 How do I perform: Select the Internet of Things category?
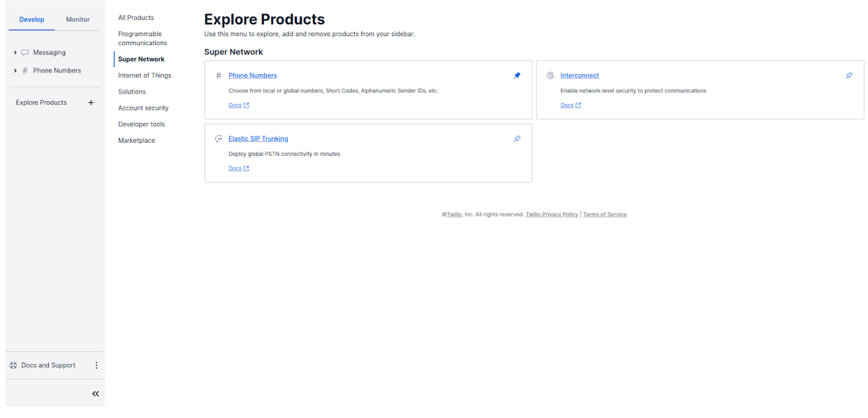click(145, 76)
